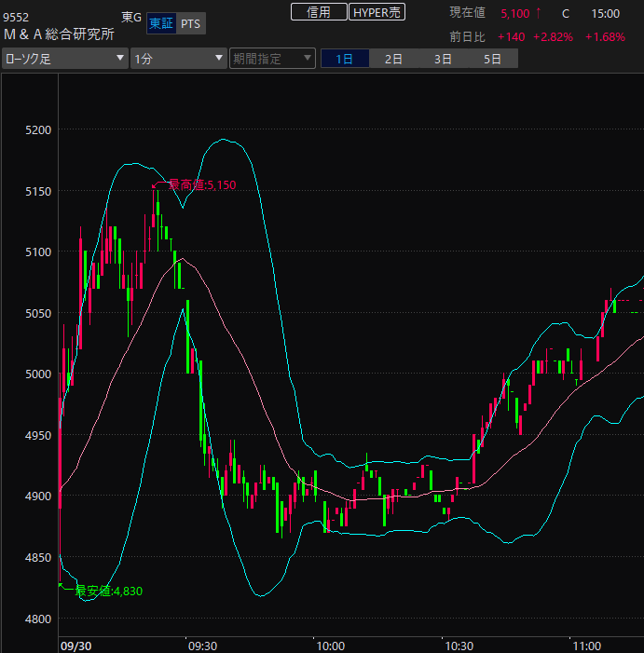The width and height of the screenshot is (644, 653).
Task: Click the current price 5,100
Action: (514, 14)
